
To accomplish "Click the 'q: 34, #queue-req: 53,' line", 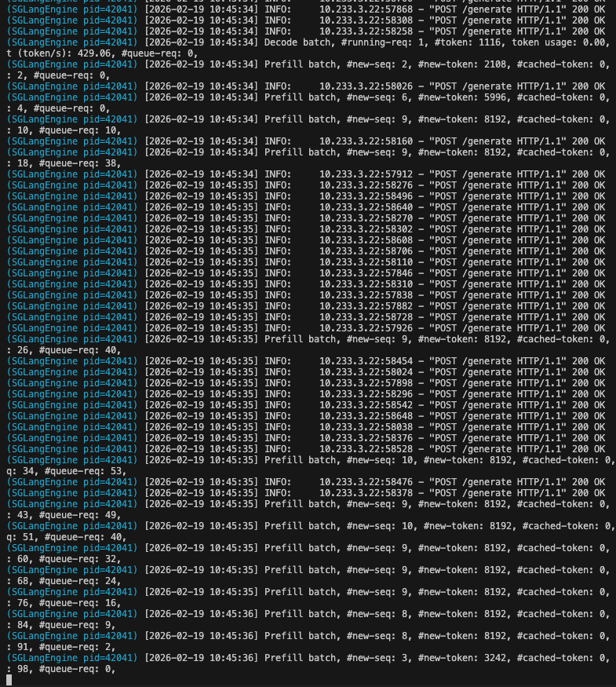I will coord(67,471).
